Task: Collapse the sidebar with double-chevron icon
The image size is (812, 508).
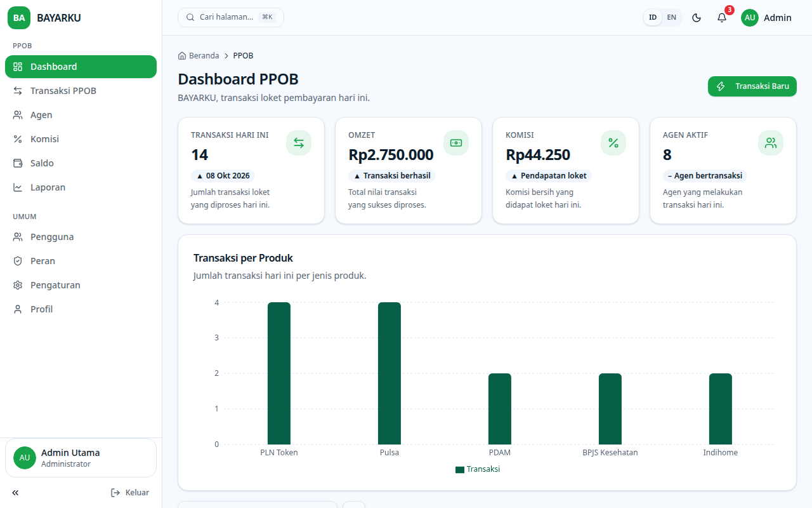Action: [x=15, y=493]
